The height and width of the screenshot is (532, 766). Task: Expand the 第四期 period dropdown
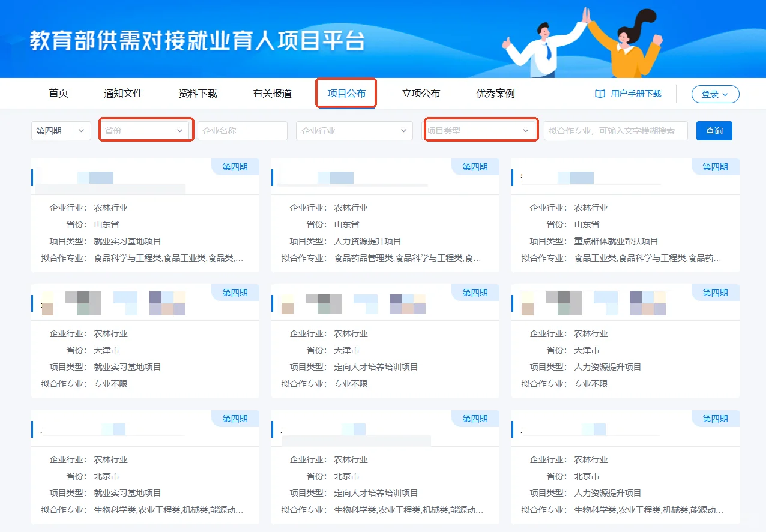click(x=61, y=130)
